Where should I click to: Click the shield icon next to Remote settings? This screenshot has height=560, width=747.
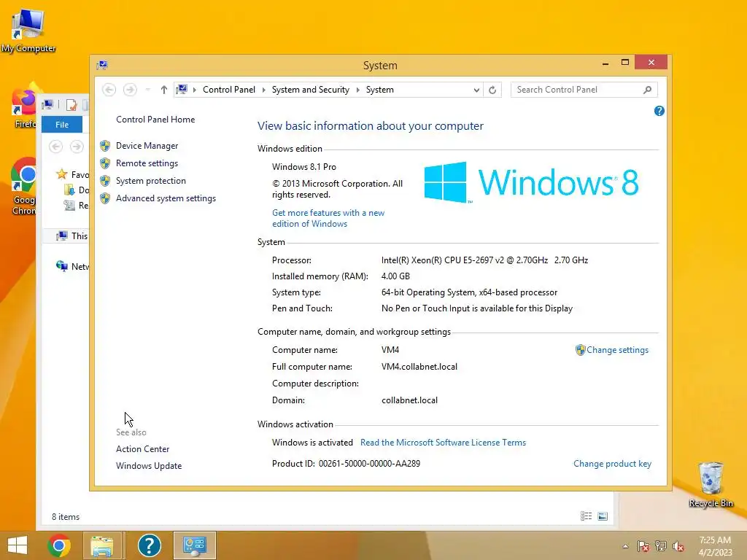pyautogui.click(x=105, y=163)
